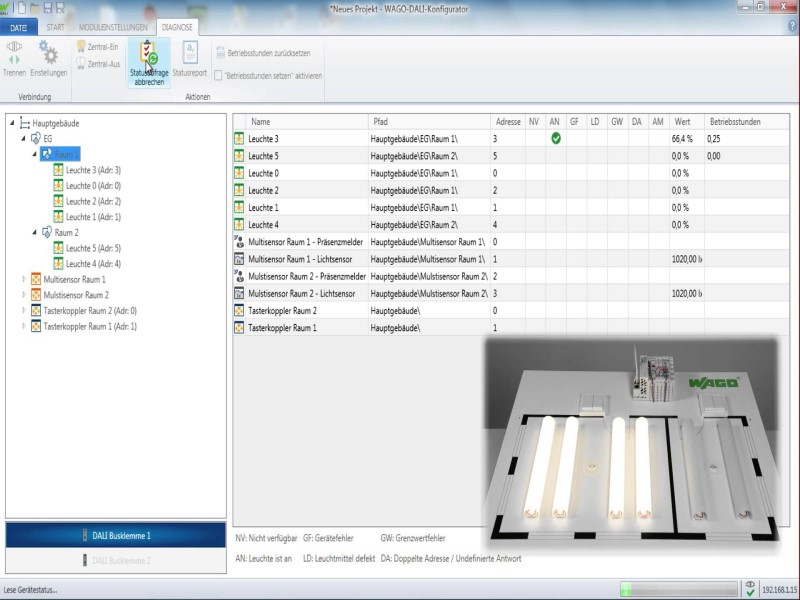The image size is (800, 600).
Task: Click connection status icon in status bar
Action: [749, 589]
